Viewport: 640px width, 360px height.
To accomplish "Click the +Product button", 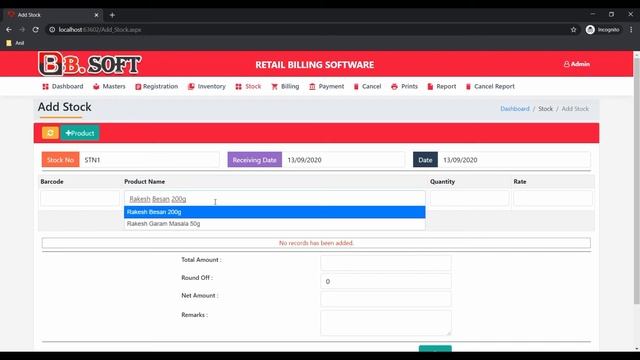I will [x=80, y=133].
